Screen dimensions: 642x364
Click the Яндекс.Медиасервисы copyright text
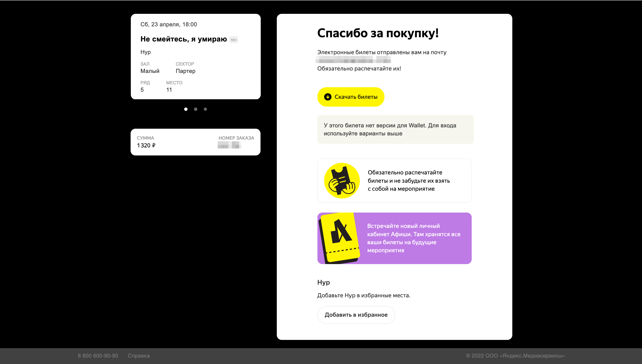coord(515,356)
